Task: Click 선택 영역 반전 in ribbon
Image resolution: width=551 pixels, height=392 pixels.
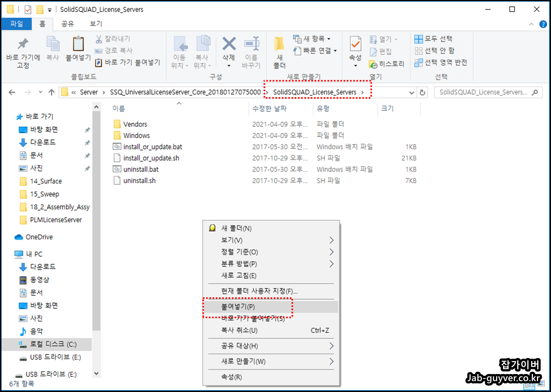Action: coord(441,62)
